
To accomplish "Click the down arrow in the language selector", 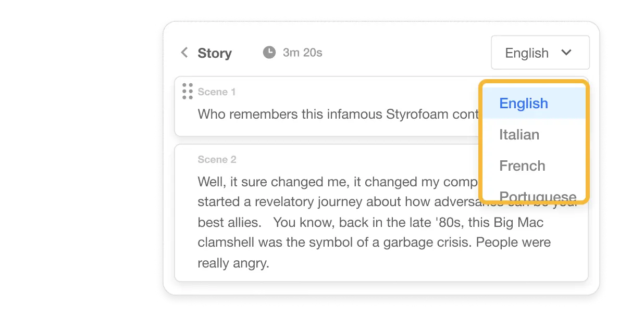I will click(x=566, y=53).
